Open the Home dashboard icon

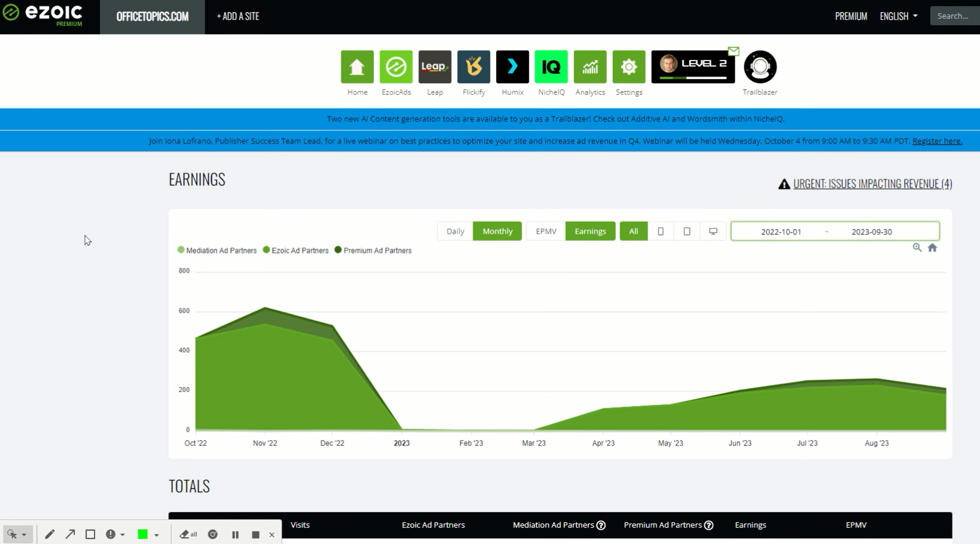tap(357, 67)
